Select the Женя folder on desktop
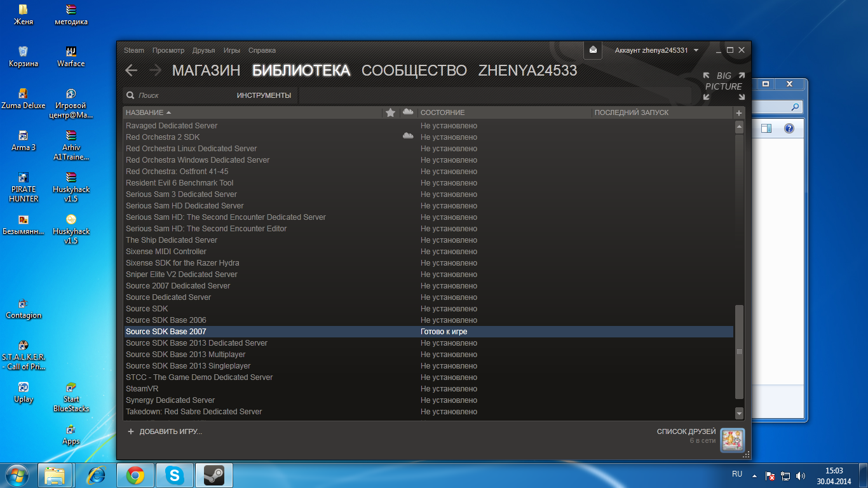The width and height of the screenshot is (868, 488). [24, 14]
